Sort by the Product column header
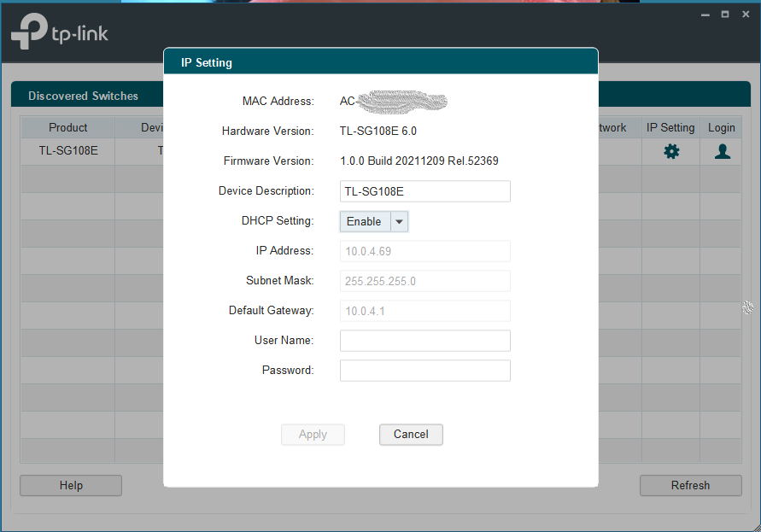This screenshot has width=761, height=532. 68,127
